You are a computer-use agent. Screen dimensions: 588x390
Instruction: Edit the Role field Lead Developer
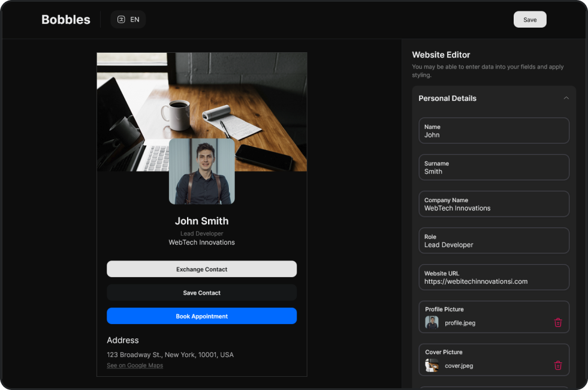point(493,241)
